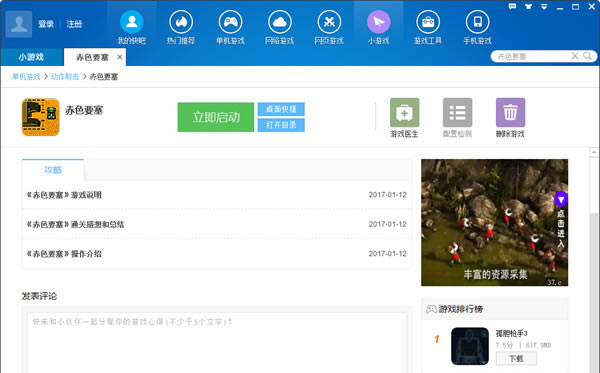Click 下载 button for 孤胆枪手3

pyautogui.click(x=516, y=358)
